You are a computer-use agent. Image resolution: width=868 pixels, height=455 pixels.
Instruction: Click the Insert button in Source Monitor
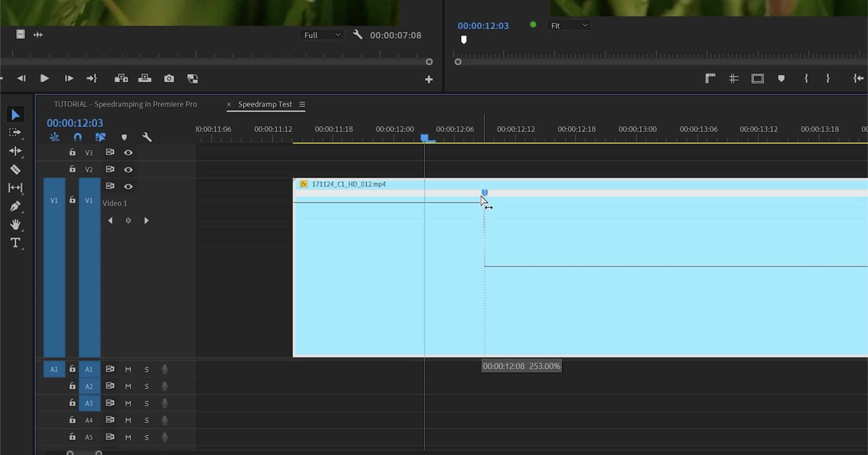(121, 79)
